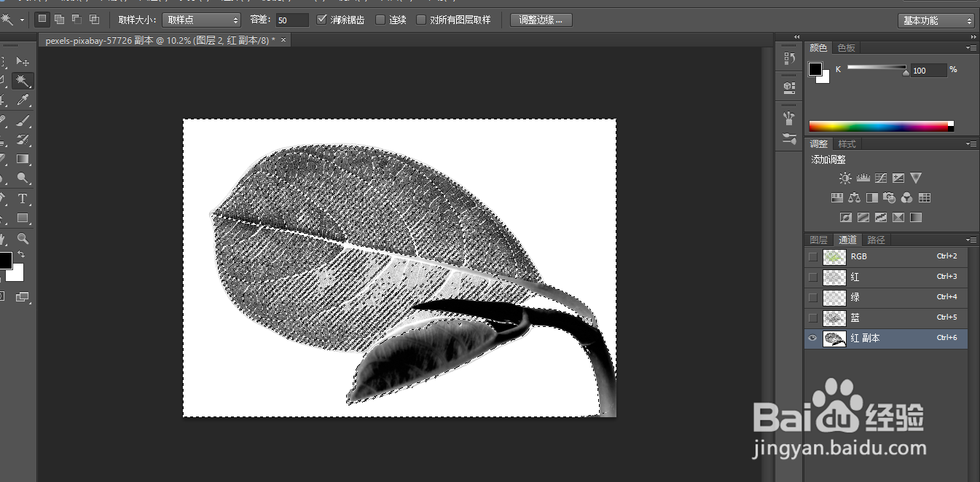Open the History panel icon
980x482 pixels.
pyautogui.click(x=789, y=60)
